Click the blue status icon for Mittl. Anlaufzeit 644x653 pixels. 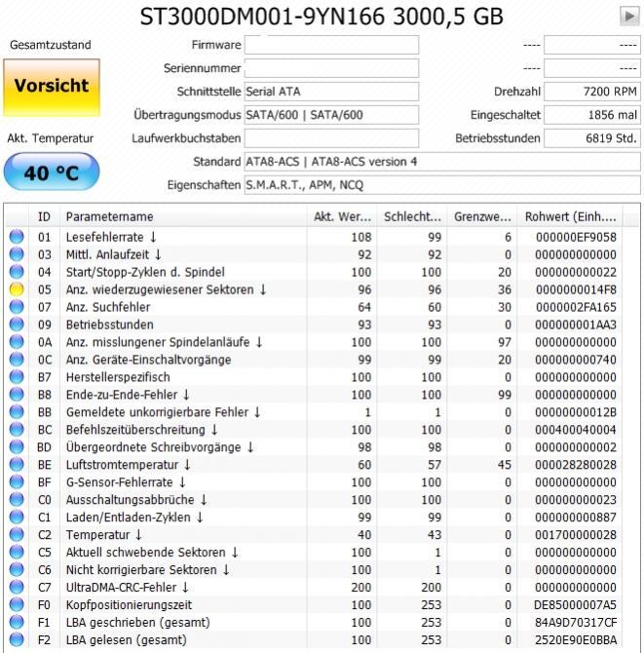click(x=17, y=254)
